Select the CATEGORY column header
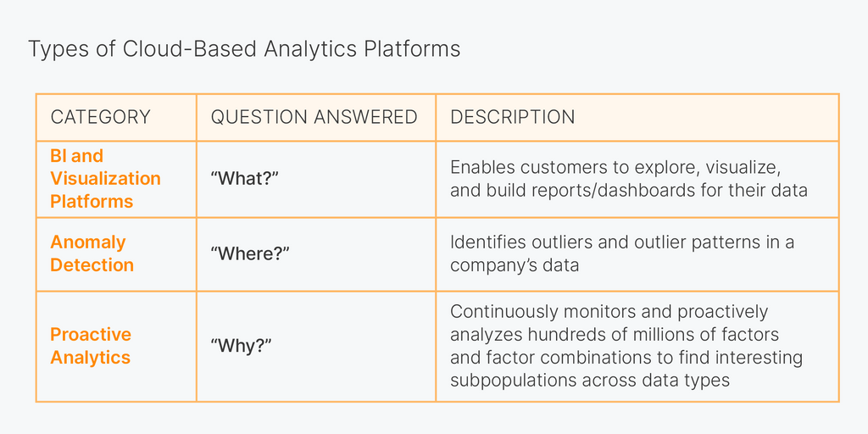Image resolution: width=868 pixels, height=434 pixels. click(x=100, y=117)
